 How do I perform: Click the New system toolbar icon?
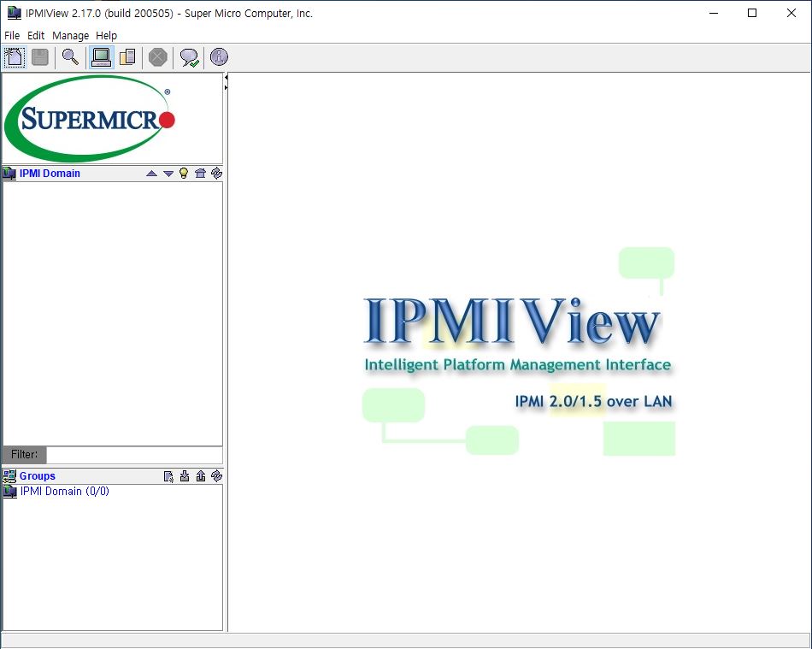(x=14, y=57)
